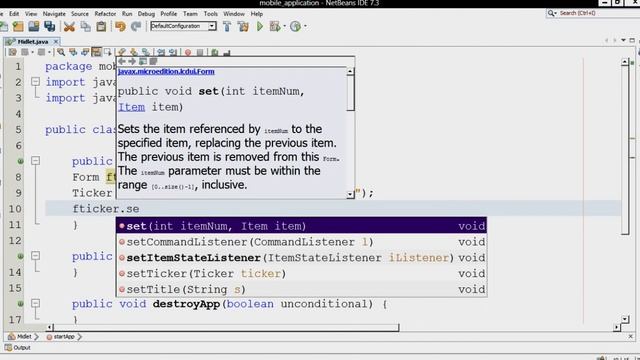Open the Tools menu

click(x=211, y=14)
